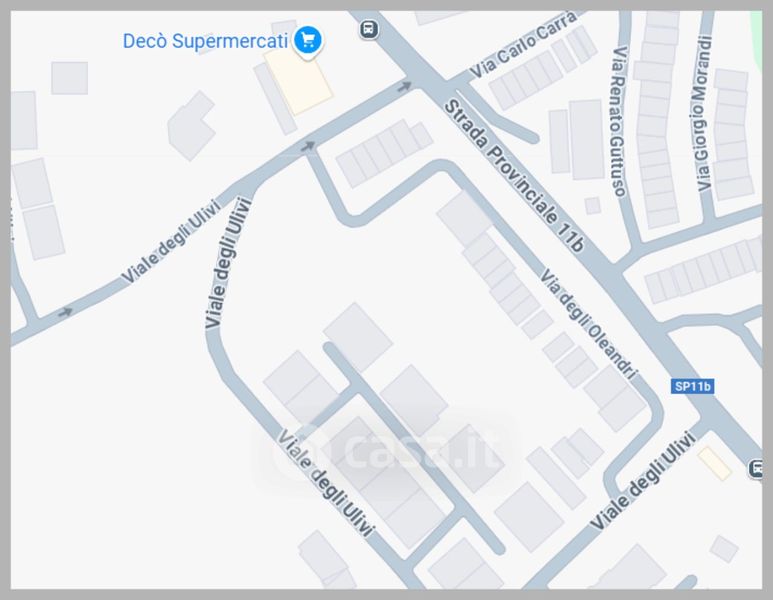The image size is (773, 600).
Task: Click the one-way arrow on lower-left Viale degli Ulivi
Action: click(x=65, y=312)
